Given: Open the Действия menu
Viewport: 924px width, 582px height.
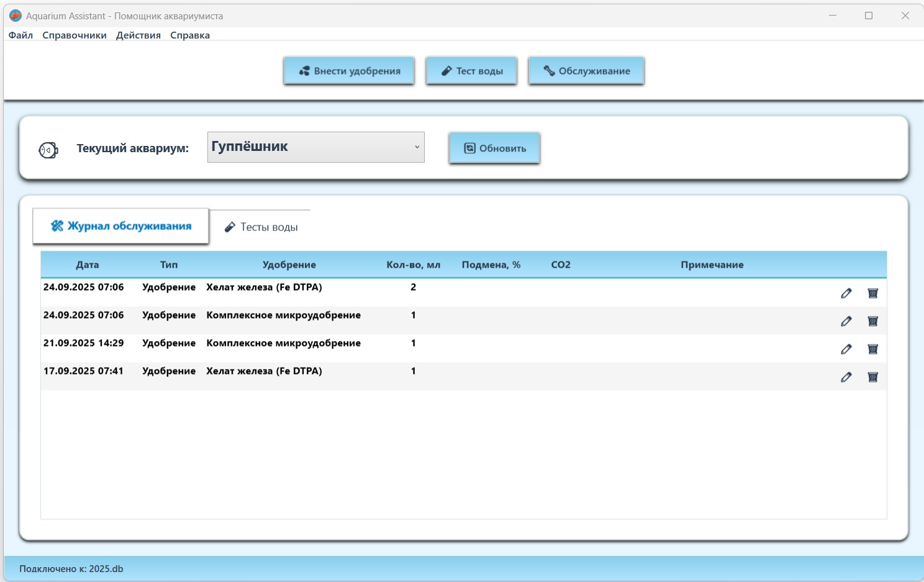Looking at the screenshot, I should (x=138, y=35).
